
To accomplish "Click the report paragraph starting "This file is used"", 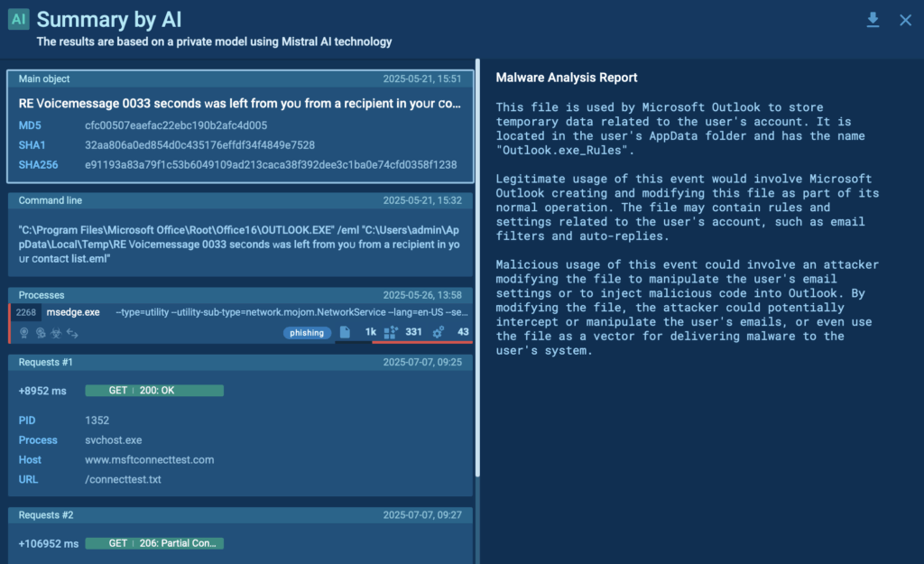I will point(680,129).
